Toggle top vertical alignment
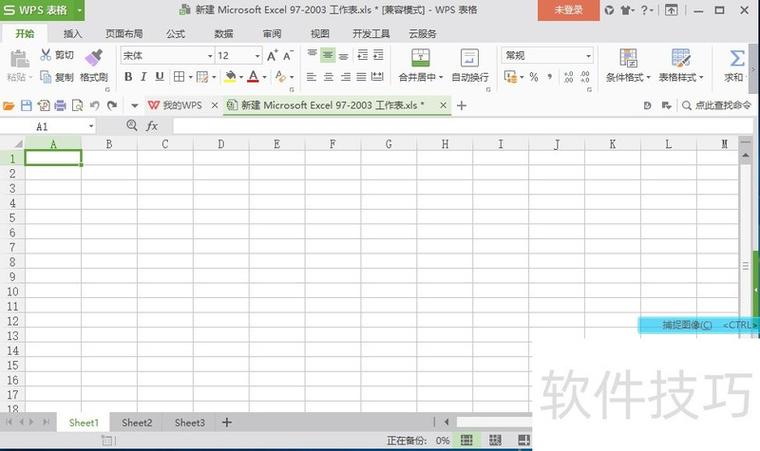Viewport: 760px width, 451px height. [312, 55]
